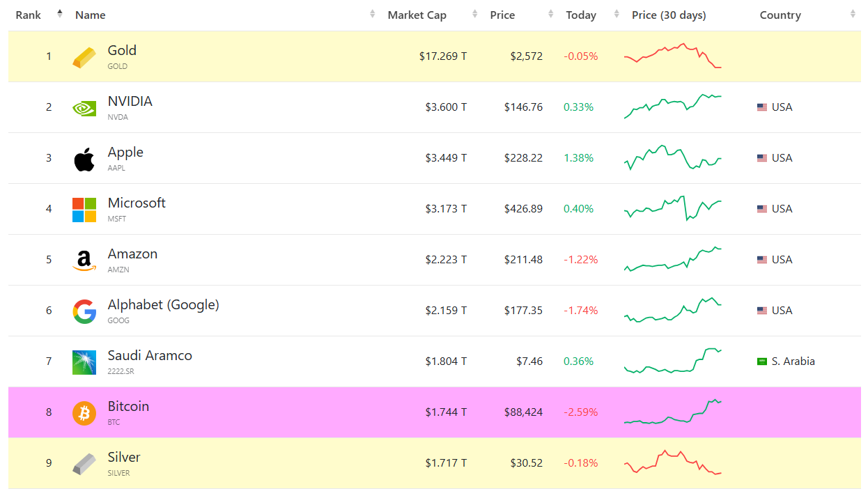
Task: Click the Gold bar icon
Action: [84, 57]
